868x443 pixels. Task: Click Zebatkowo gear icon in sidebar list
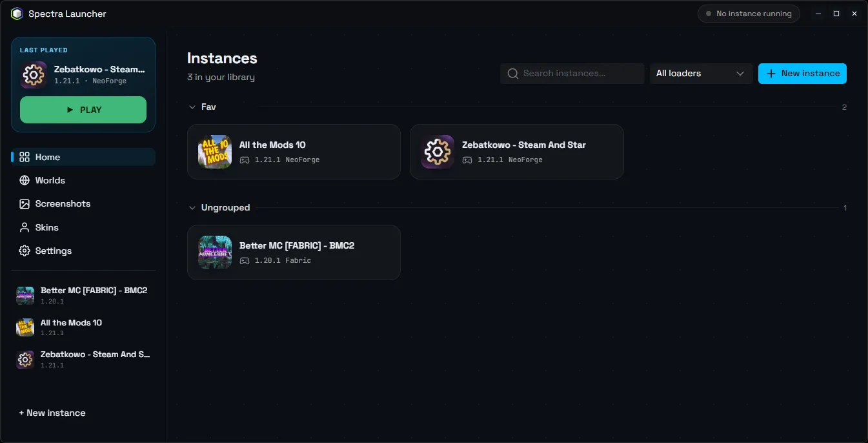coord(25,360)
